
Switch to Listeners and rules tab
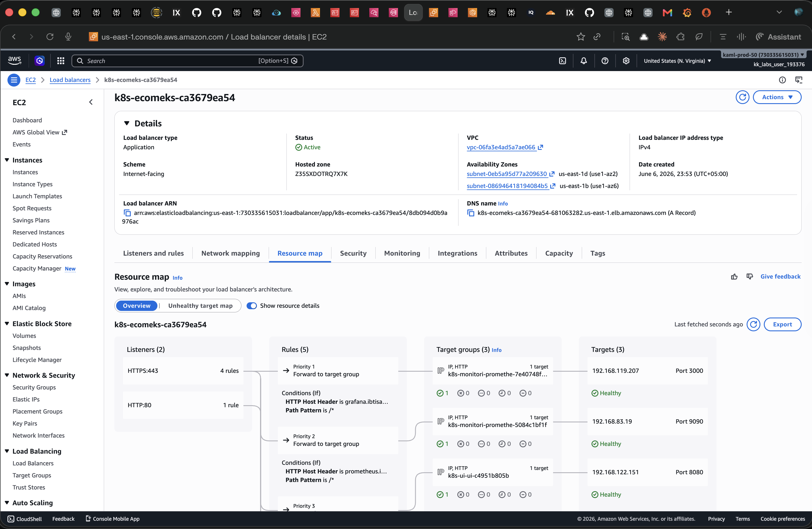click(x=153, y=253)
